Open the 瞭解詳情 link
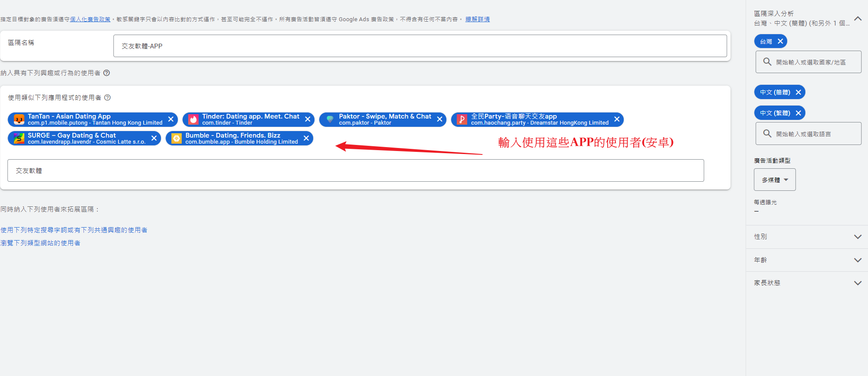This screenshot has height=376, width=868. [x=477, y=19]
